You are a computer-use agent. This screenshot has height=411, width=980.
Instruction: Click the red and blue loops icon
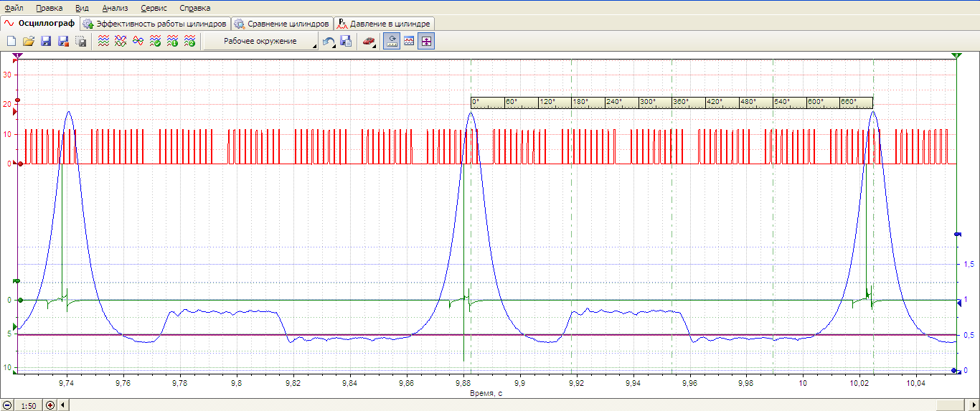point(138,42)
